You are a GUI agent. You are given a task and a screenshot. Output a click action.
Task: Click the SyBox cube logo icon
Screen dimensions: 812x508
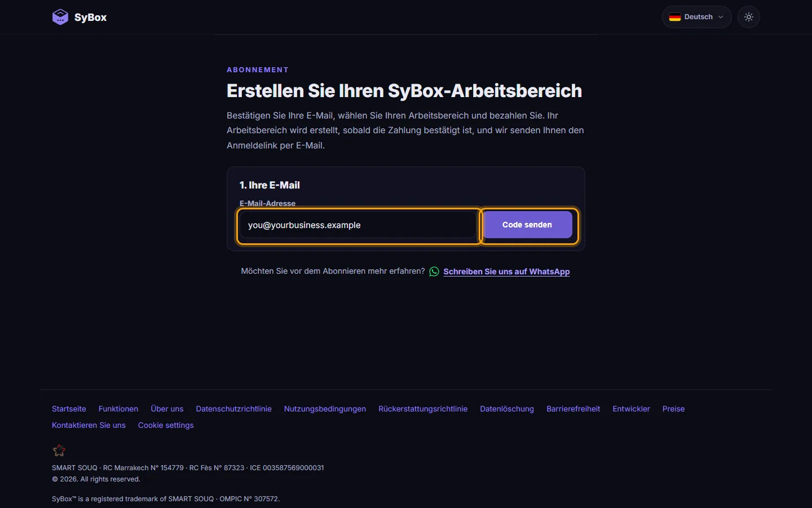(x=60, y=17)
